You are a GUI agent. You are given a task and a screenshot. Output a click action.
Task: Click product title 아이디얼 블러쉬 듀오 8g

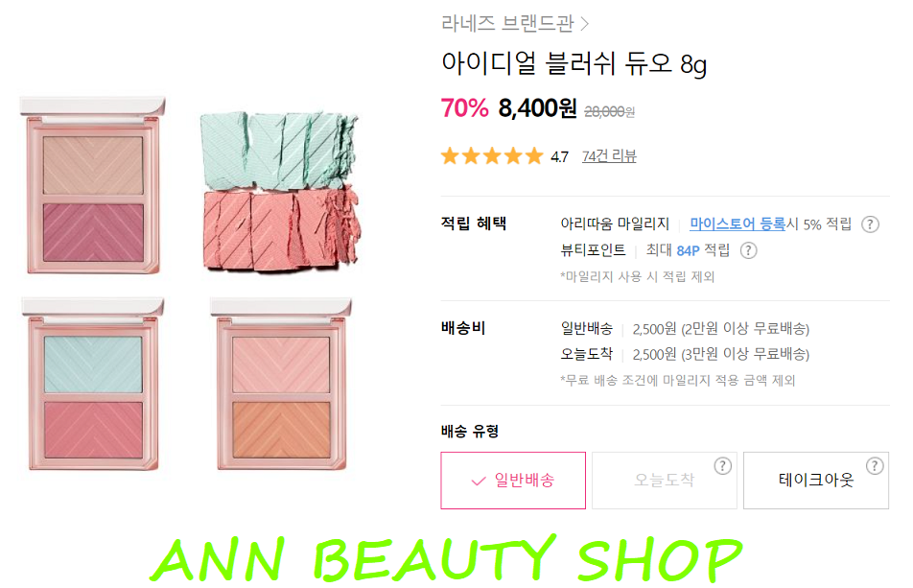pos(574,63)
